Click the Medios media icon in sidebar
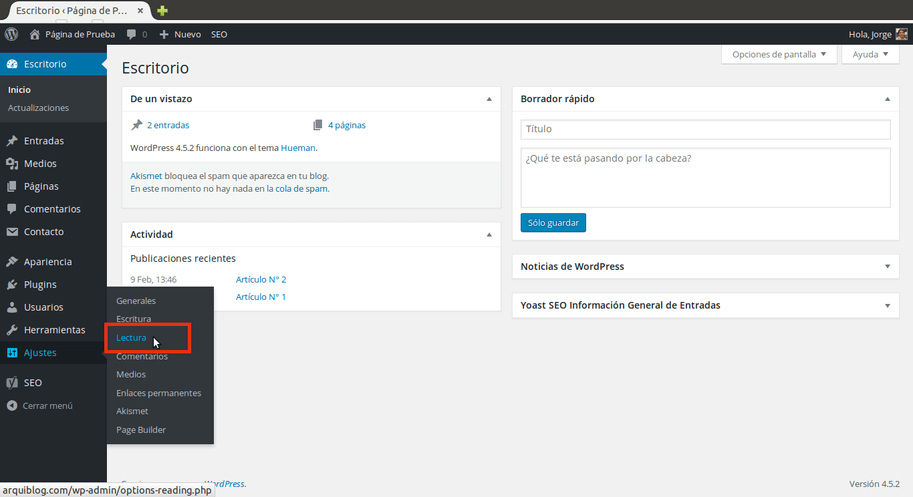The width and height of the screenshot is (913, 497). 12,164
